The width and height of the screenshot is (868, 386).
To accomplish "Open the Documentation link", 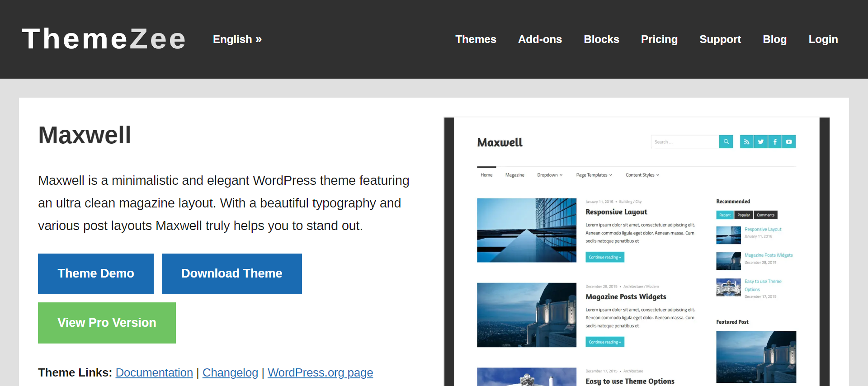I will tap(154, 372).
